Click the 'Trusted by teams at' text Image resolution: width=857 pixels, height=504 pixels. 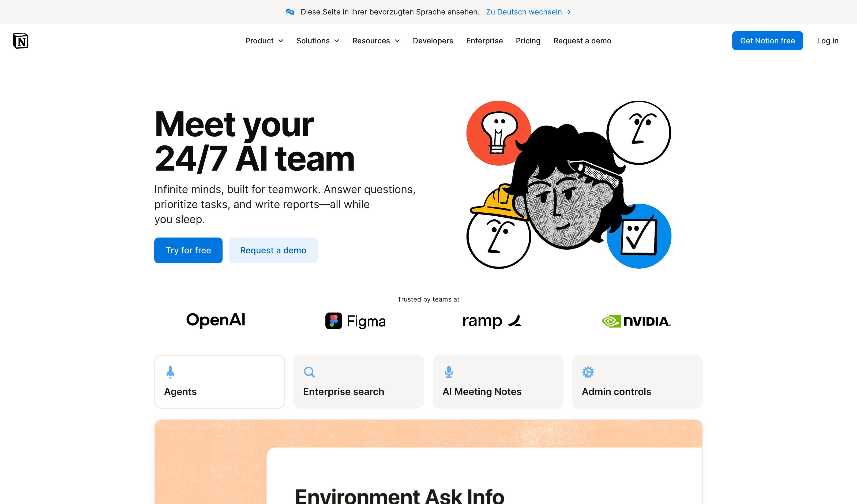428,299
